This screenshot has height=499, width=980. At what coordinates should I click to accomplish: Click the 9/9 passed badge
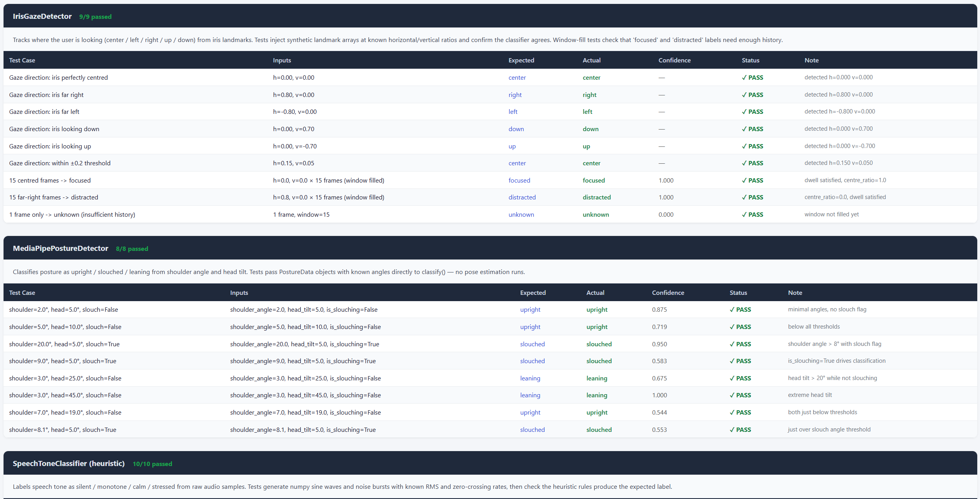tap(95, 16)
